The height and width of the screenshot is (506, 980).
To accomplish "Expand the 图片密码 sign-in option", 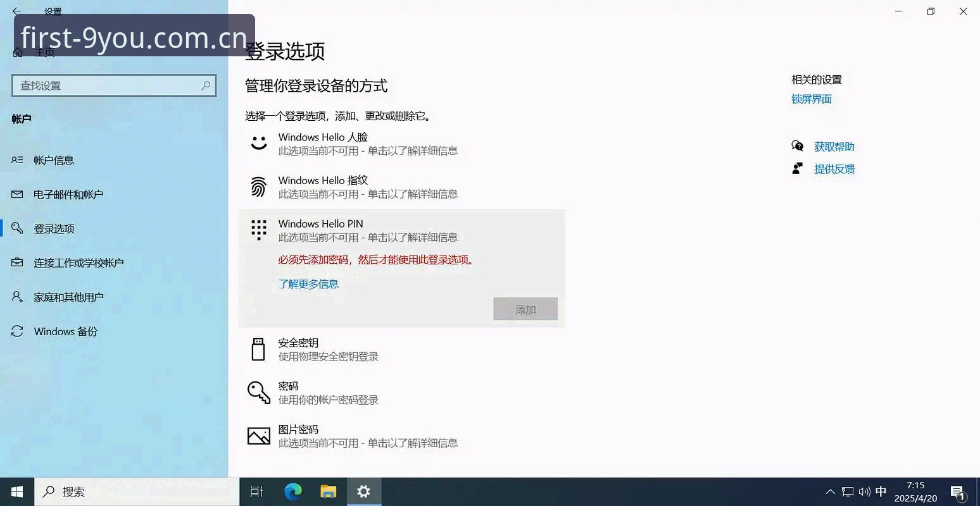I will pos(401,436).
